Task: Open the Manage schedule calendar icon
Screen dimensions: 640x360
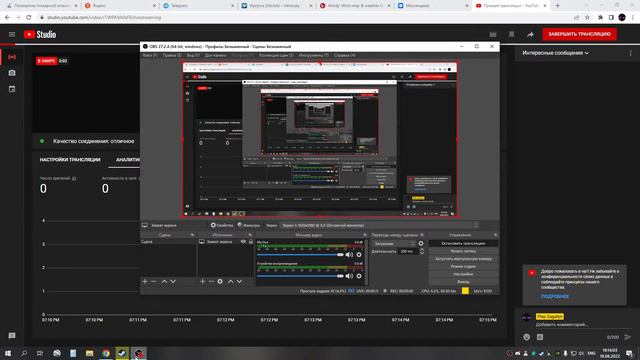Action: (x=12, y=89)
